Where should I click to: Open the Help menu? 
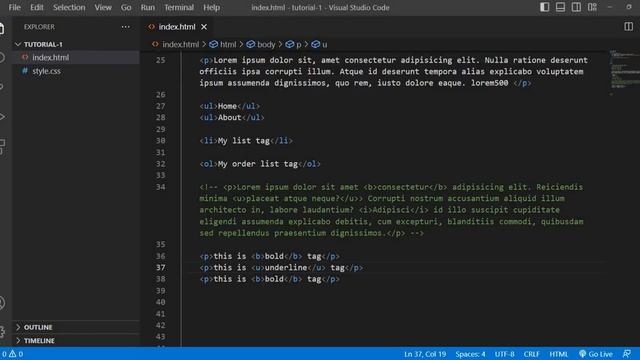(x=211, y=7)
